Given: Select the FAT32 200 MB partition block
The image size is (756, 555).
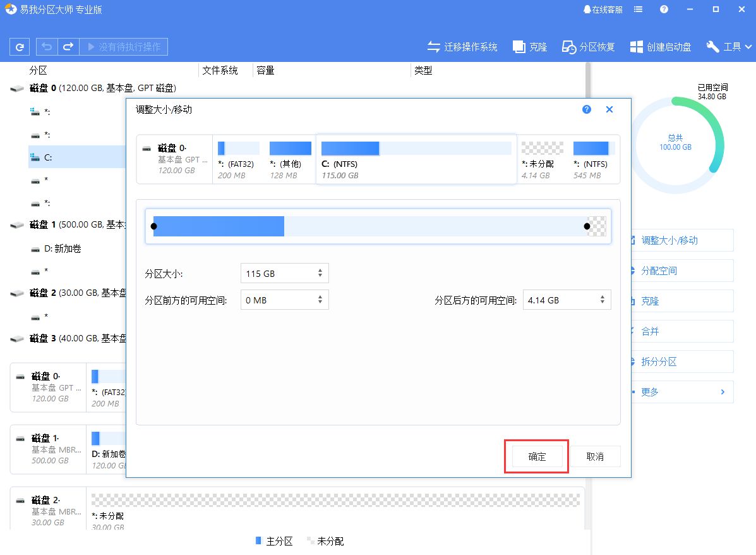Looking at the screenshot, I should pos(238,160).
